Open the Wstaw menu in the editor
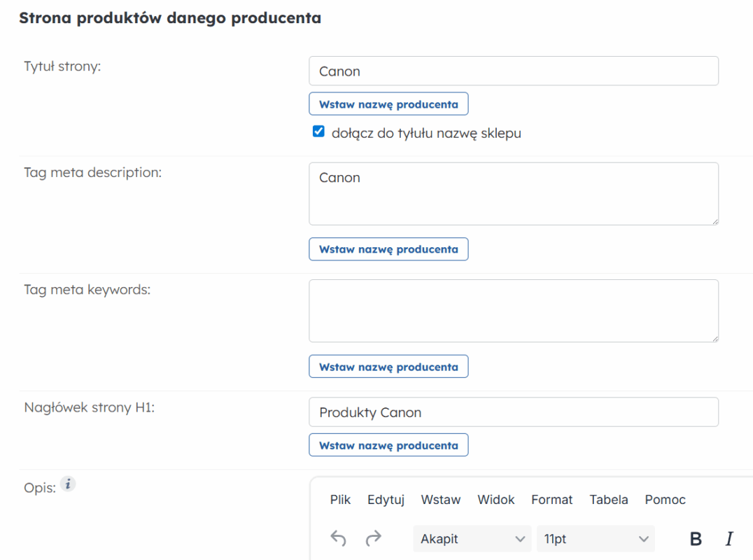Screen dimensions: 753x560 (x=440, y=500)
